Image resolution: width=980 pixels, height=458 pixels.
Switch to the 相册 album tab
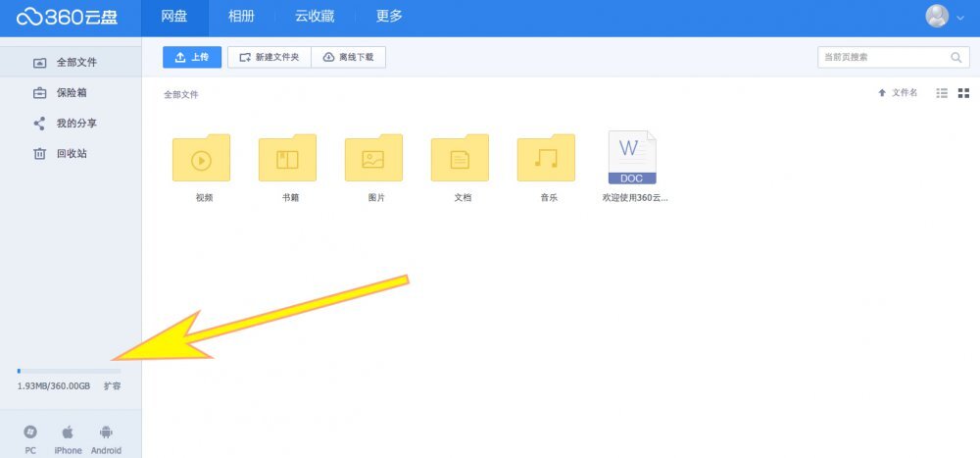(x=243, y=17)
